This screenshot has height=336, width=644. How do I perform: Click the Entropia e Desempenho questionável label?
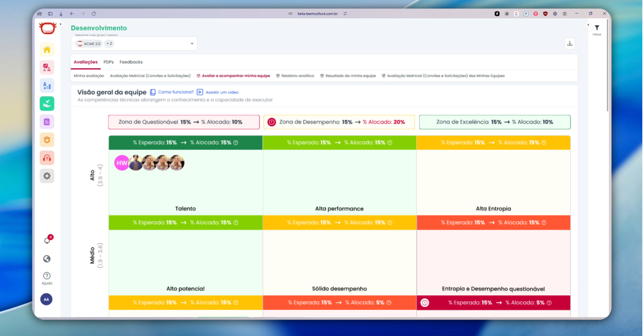(x=493, y=289)
